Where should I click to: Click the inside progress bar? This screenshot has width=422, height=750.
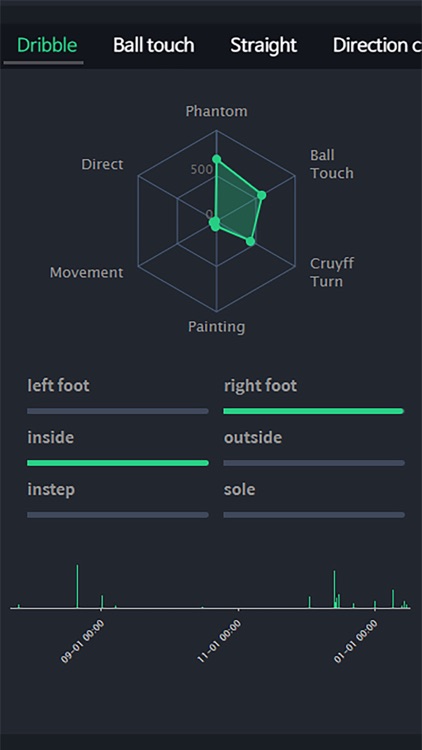pos(118,463)
